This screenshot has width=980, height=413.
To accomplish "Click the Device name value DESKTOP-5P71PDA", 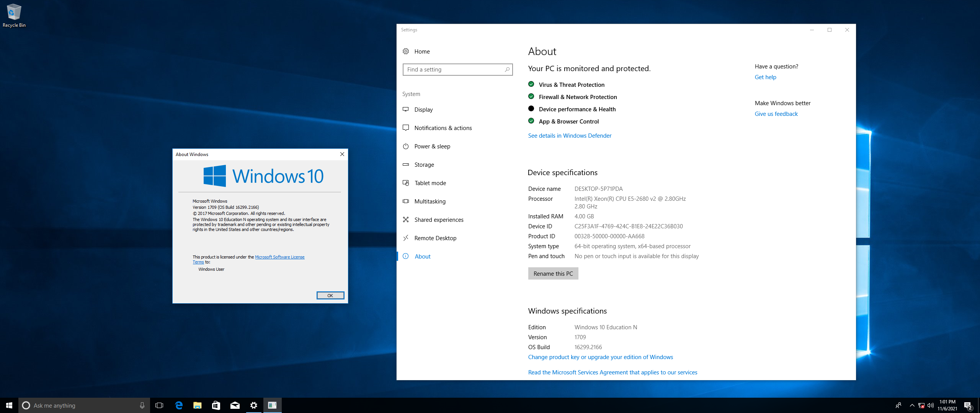I will click(598, 189).
